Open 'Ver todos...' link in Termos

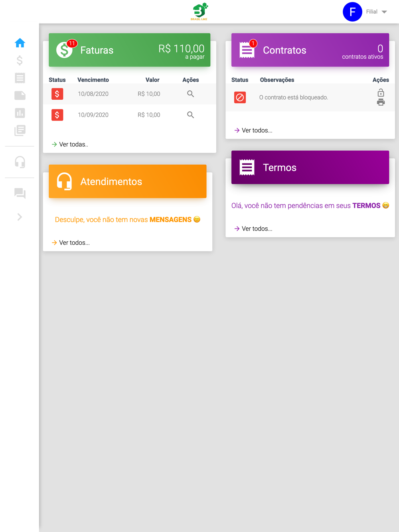coord(253,229)
